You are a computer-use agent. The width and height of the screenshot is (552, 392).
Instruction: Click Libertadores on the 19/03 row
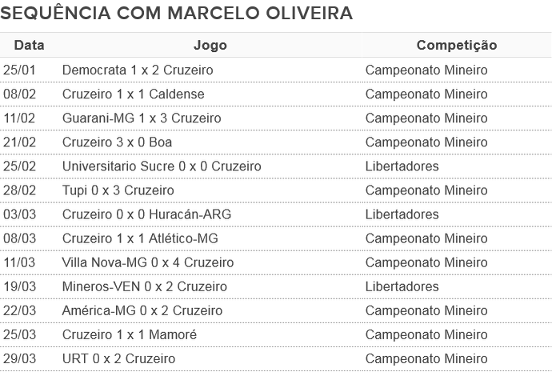point(402,286)
